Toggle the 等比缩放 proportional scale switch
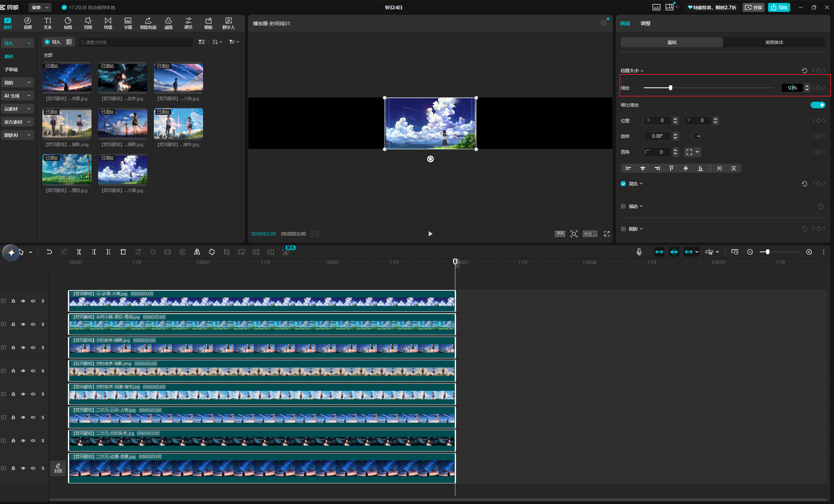Screen dimensions: 834x504 [x=818, y=105]
